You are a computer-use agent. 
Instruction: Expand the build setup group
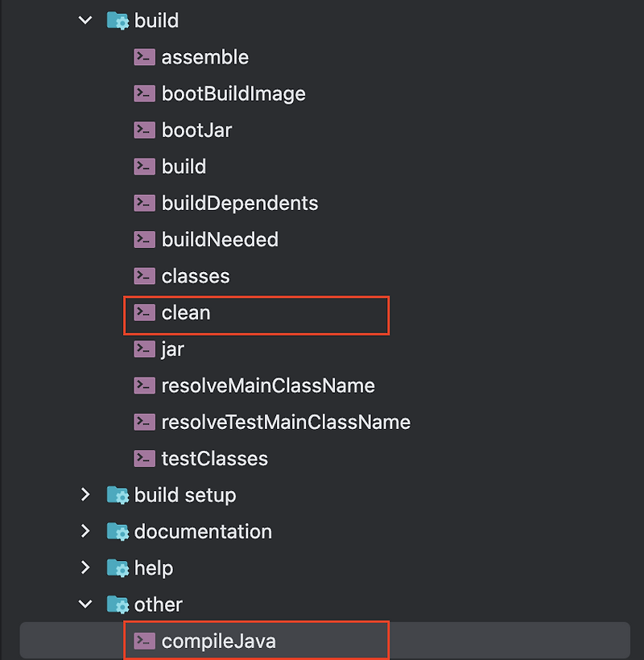[x=85, y=495]
